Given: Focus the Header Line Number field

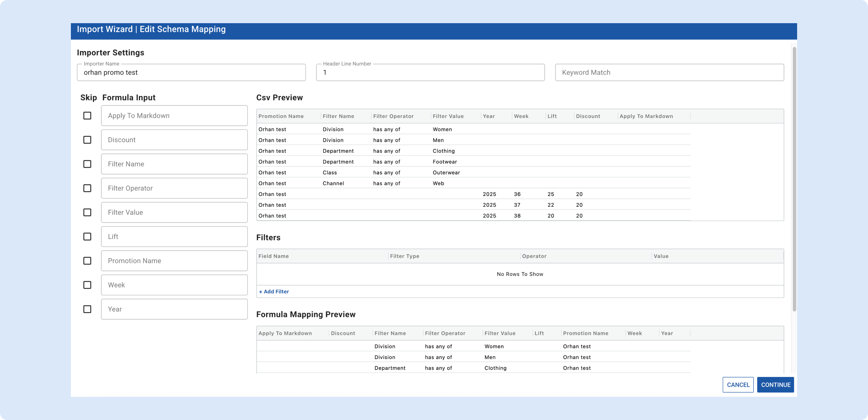Looking at the screenshot, I should coord(430,72).
